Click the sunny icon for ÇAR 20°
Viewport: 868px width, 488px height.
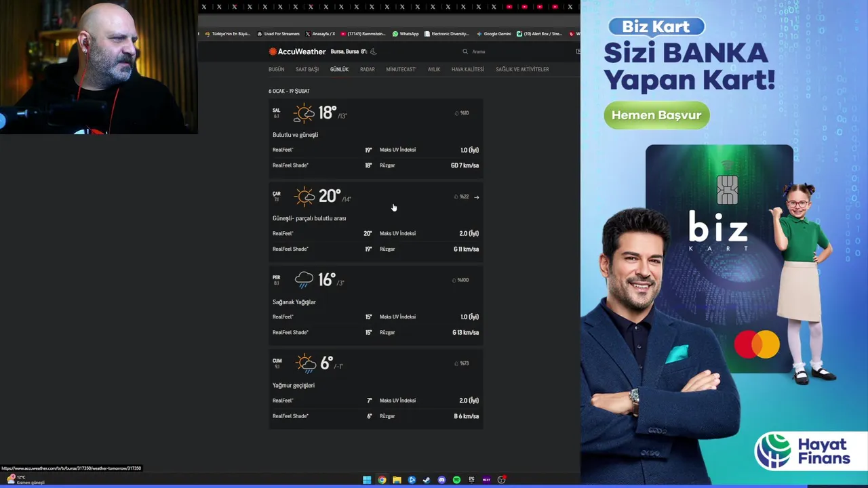[304, 197]
